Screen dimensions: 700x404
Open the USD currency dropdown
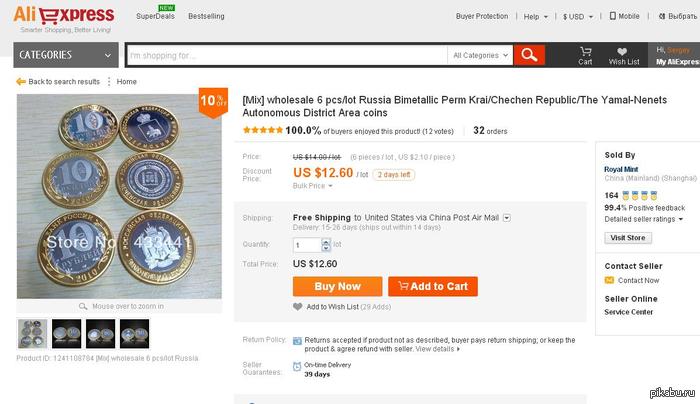[x=578, y=16]
